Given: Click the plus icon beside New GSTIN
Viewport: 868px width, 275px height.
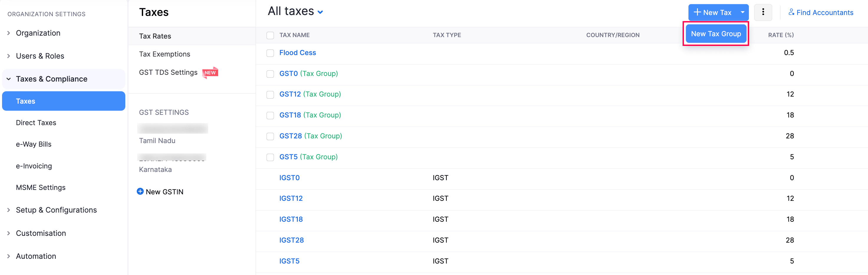Looking at the screenshot, I should click(x=140, y=191).
